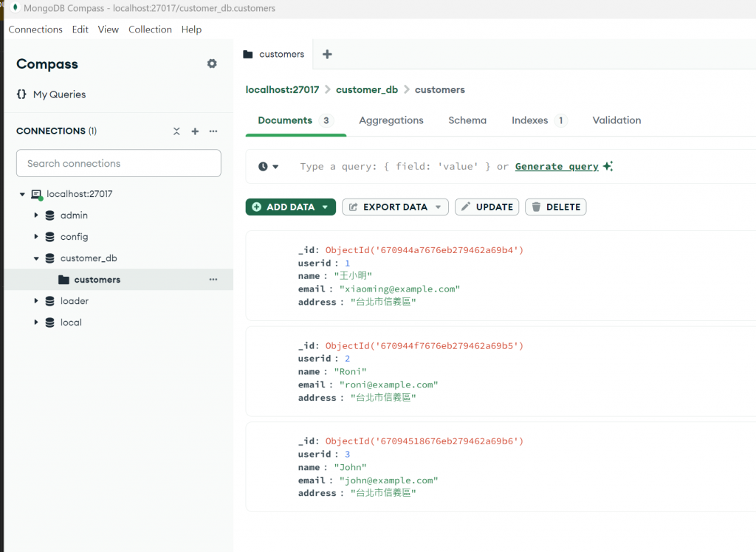
Task: Open ADD DATA dropdown arrow
Action: (326, 207)
